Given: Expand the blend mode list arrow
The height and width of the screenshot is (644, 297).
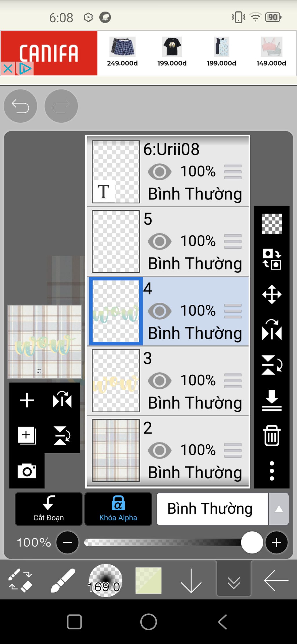Looking at the screenshot, I should 279,509.
